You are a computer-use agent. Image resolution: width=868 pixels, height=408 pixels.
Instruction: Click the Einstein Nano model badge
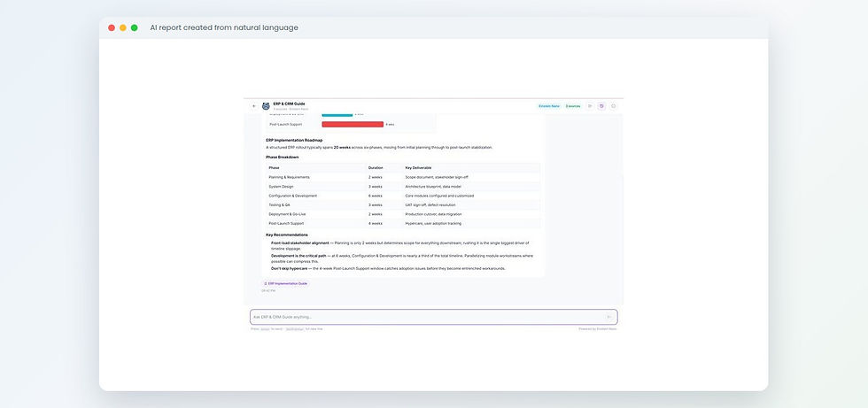[549, 106]
